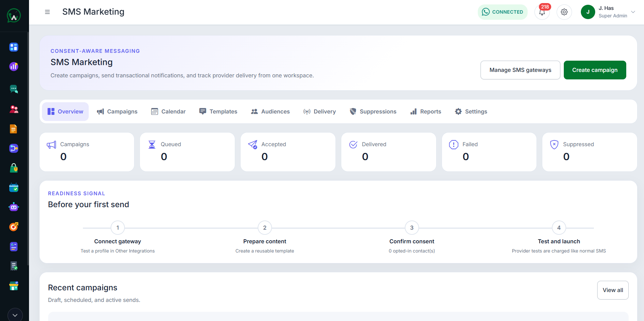Click the 'Recent campaigns' heading
Viewport: 644px width, 321px height.
click(x=83, y=288)
